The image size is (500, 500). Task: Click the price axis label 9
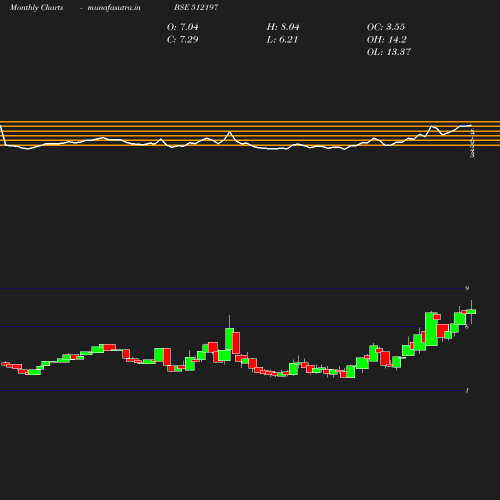(x=467, y=288)
